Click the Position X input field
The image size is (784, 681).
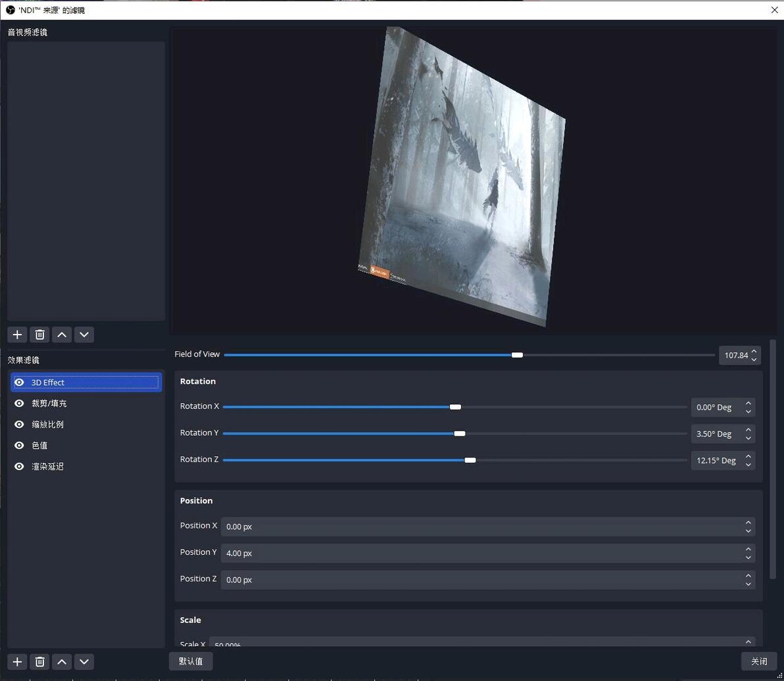pos(480,527)
